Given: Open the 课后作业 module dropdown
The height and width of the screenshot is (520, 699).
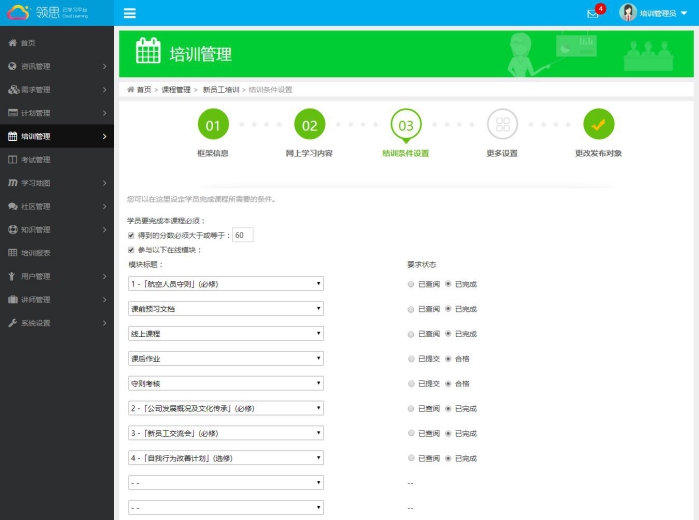Looking at the screenshot, I should (x=226, y=359).
